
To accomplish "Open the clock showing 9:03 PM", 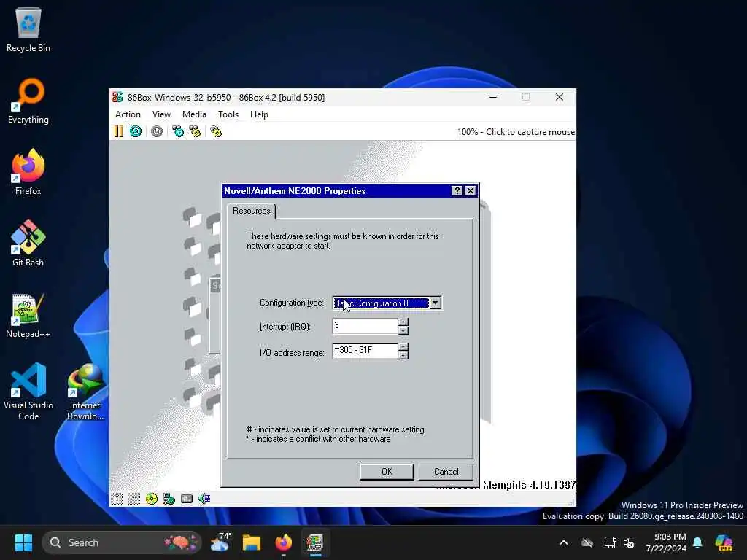I will click(x=666, y=542).
